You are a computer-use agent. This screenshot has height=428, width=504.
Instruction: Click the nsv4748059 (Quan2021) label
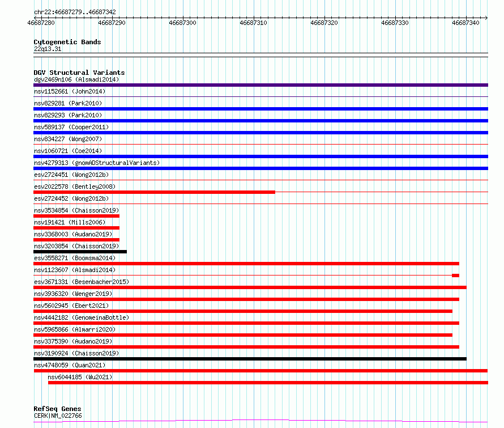click(70, 365)
